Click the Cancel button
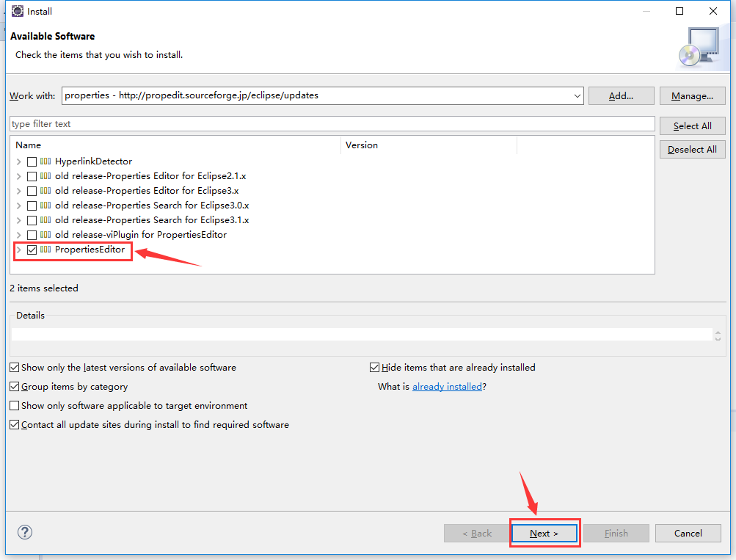Screen dimensions: 736x560 pos(688,534)
